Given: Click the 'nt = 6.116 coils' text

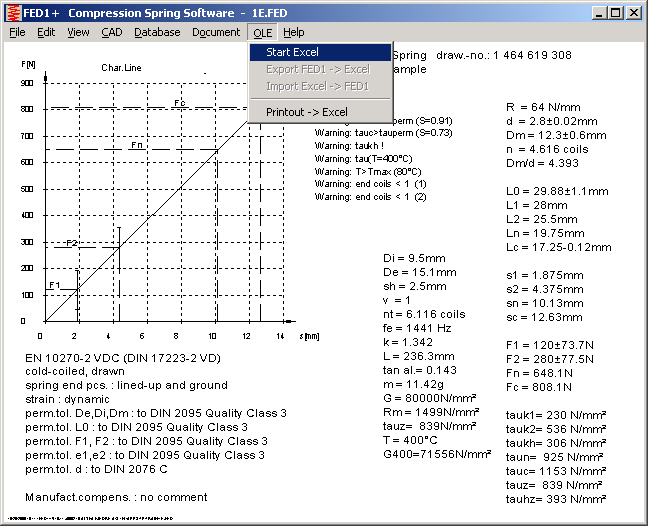Looking at the screenshot, I should [424, 314].
